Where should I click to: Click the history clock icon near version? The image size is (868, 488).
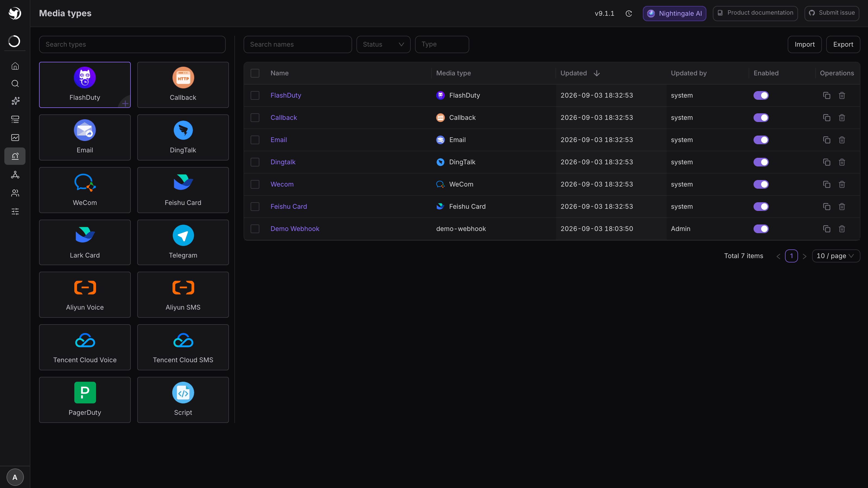tap(629, 14)
